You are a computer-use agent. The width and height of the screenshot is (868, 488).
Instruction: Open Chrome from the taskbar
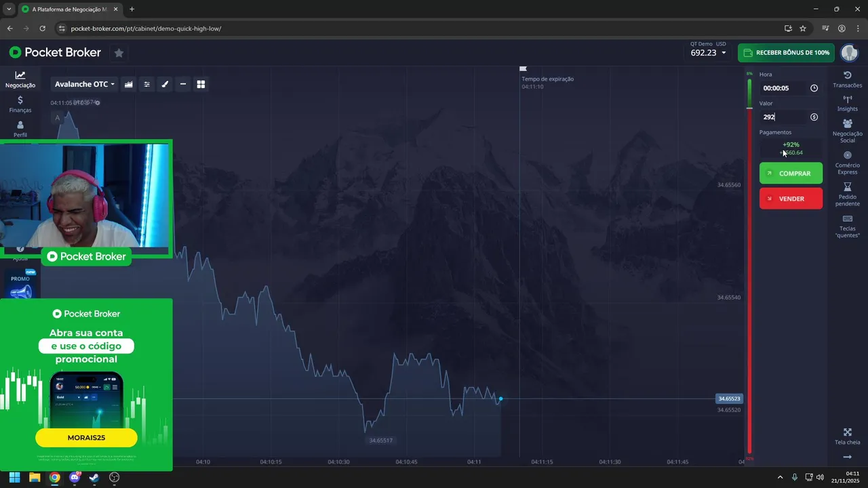coord(54,477)
